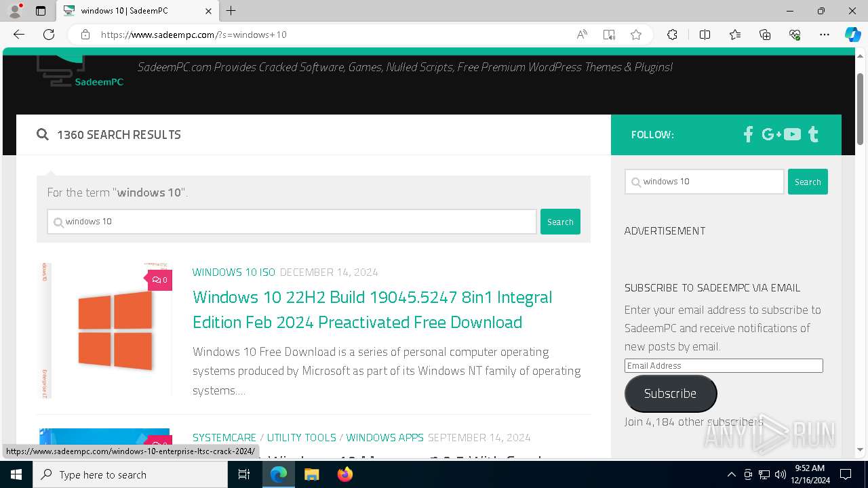Click the page vertical scrollbar thumb

point(861,108)
